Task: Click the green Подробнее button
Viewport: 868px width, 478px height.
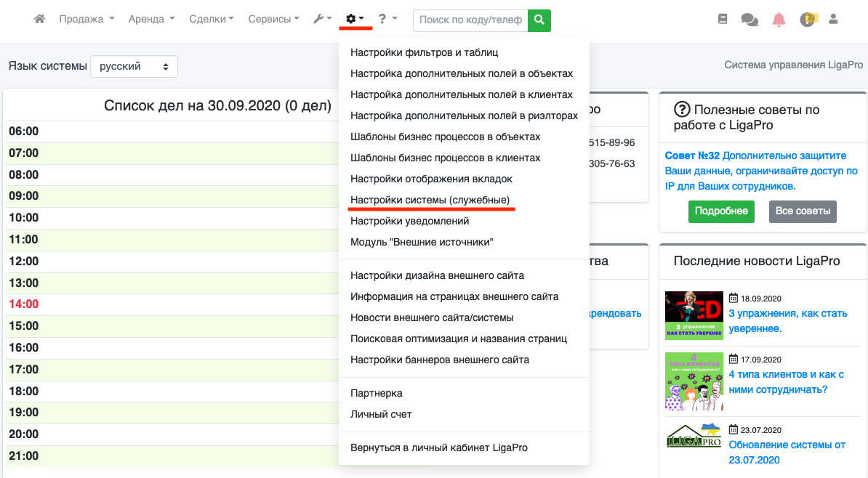Action: click(720, 211)
